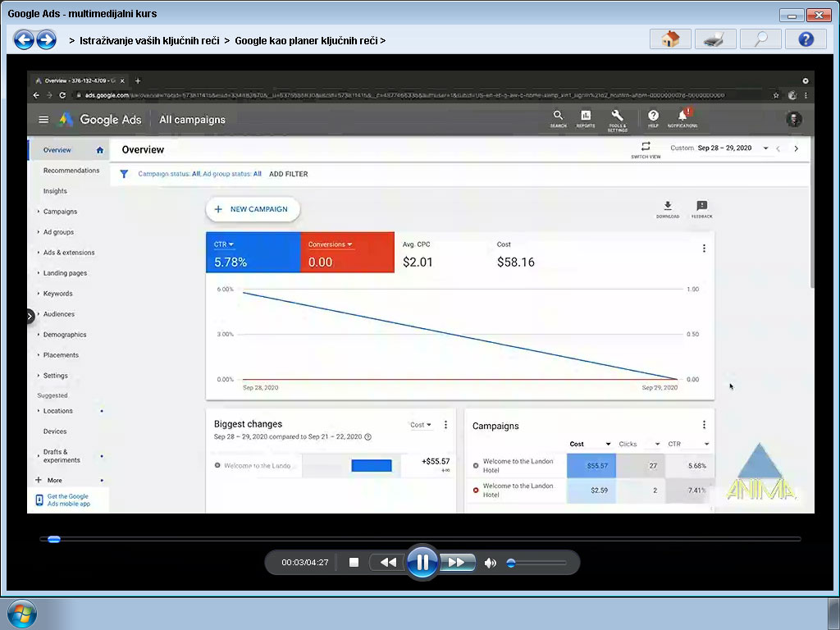The width and height of the screenshot is (840, 630).
Task: Click the Add Filter link
Action: pyautogui.click(x=288, y=174)
